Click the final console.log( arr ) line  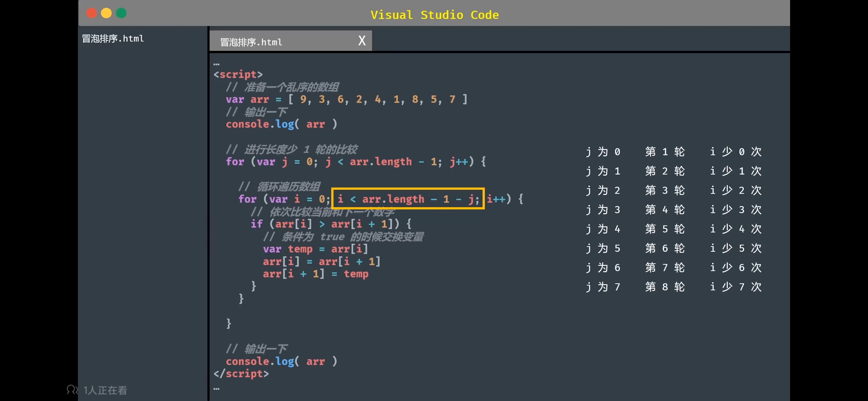click(281, 361)
